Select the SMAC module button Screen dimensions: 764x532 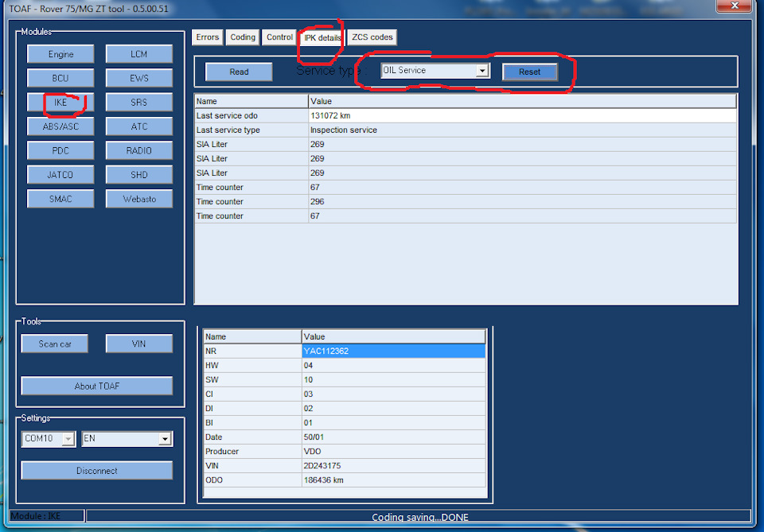60,199
